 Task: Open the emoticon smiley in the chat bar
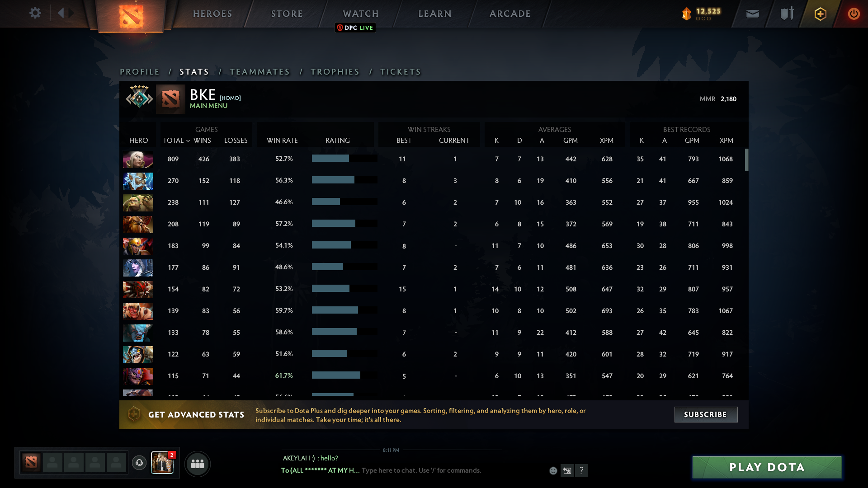pos(553,470)
